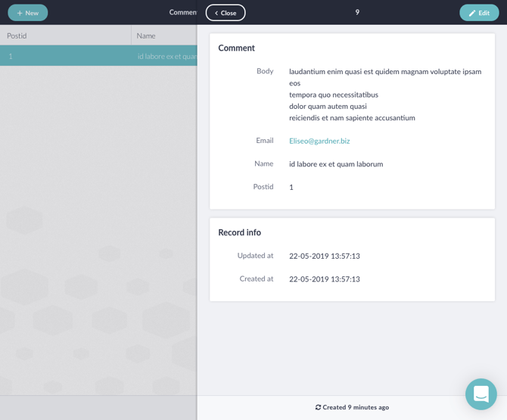Click the Created at timestamp value
Screen dimensions: 507x420
(x=324, y=279)
